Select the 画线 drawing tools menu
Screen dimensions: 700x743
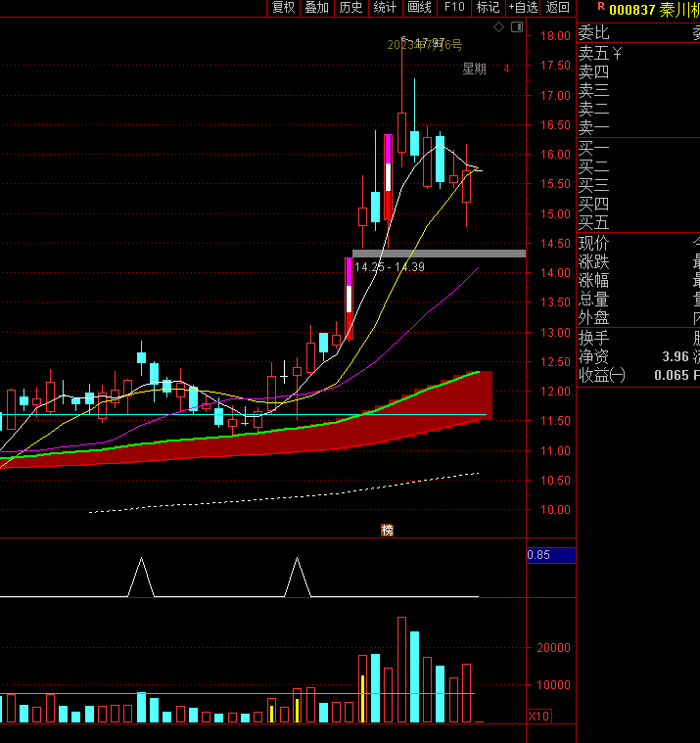tap(419, 7)
